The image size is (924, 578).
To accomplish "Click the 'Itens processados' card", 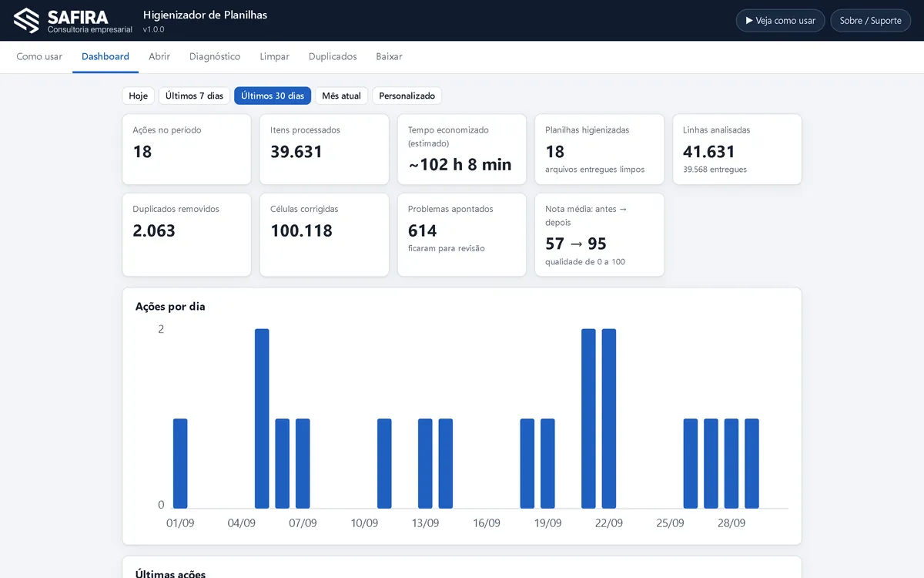I will click(324, 150).
